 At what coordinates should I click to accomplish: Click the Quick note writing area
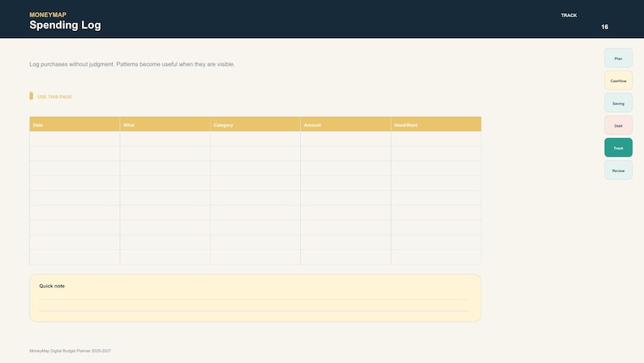click(x=255, y=298)
